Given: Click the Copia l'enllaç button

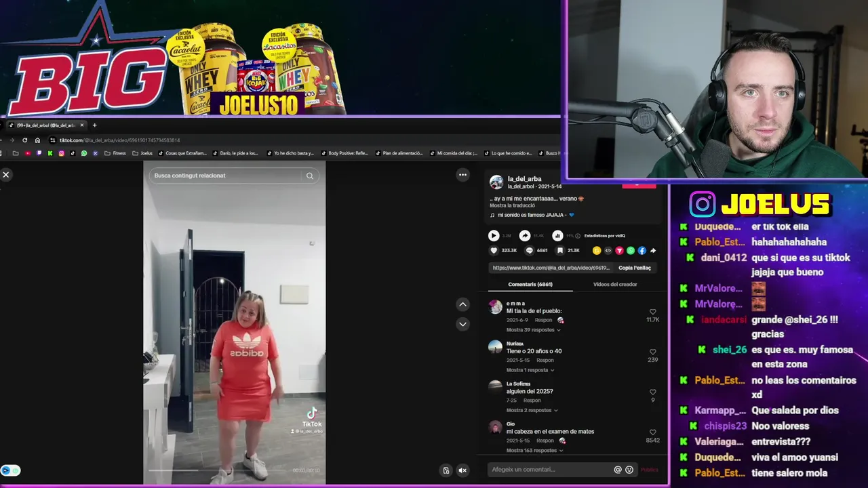Looking at the screenshot, I should (x=635, y=268).
